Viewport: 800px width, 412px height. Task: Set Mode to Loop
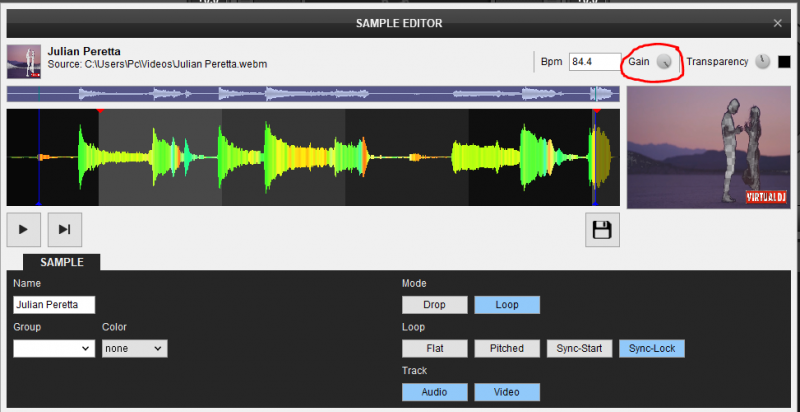507,305
